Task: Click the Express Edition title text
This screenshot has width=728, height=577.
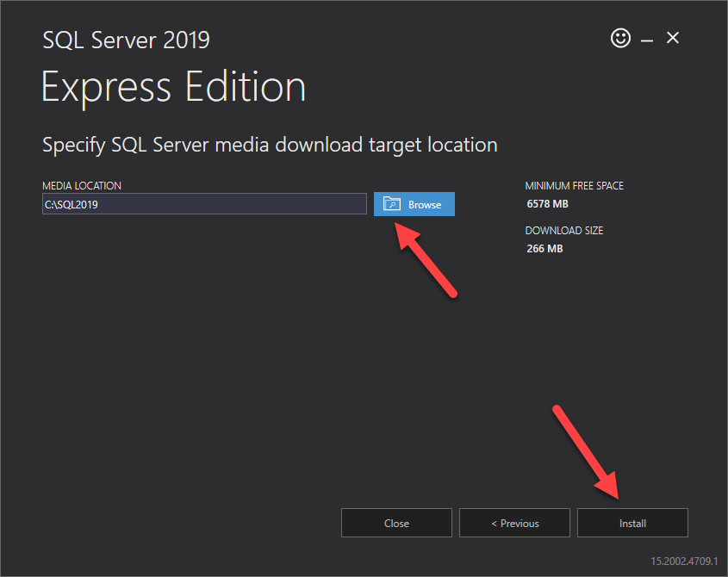Action: 174,87
